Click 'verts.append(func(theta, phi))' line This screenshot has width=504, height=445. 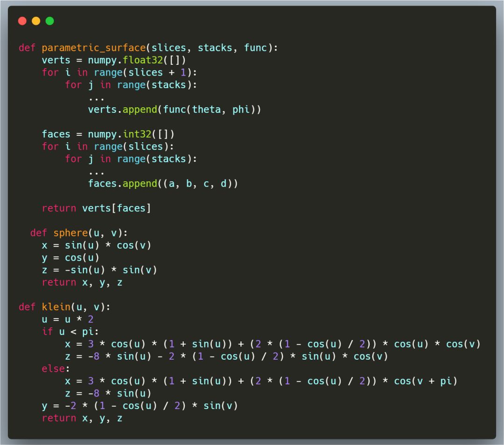tap(175, 110)
